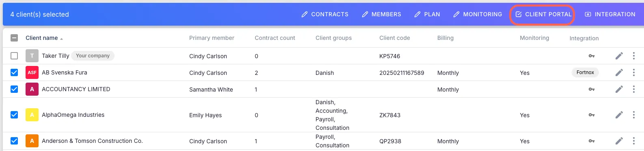Click the Billing column header
Viewport: 644px width, 151px height.
pyautogui.click(x=445, y=38)
